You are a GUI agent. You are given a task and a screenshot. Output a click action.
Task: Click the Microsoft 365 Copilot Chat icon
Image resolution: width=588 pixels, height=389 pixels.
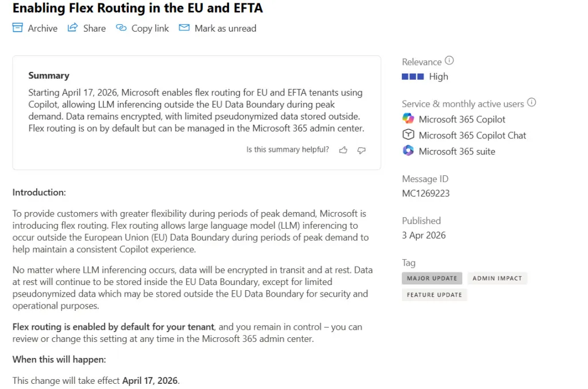[x=408, y=135]
